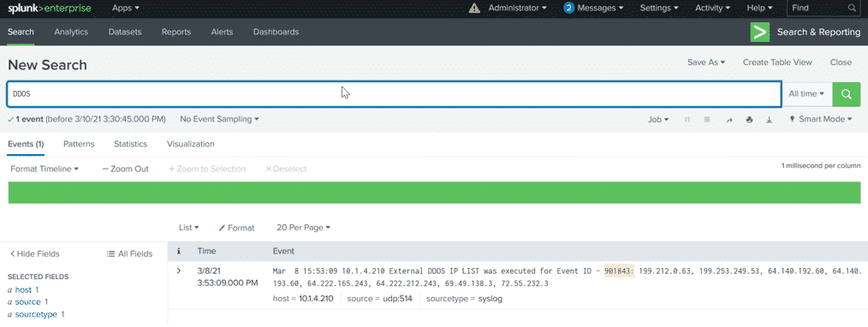Click the 3/8/21 3:53:09.000 PM timestamp
Image resolution: width=868 pixels, height=327 pixels.
pyautogui.click(x=228, y=276)
